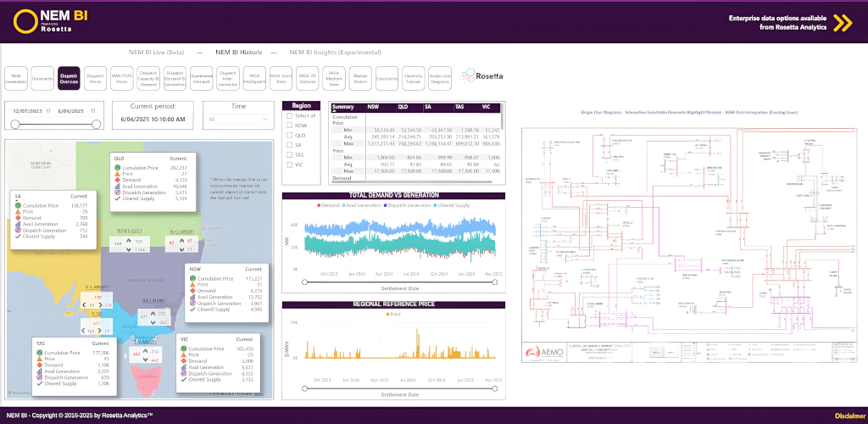The image size is (868, 424).
Task: Click the Cleared Supply checkmark in TAS card
Action: pos(40,383)
